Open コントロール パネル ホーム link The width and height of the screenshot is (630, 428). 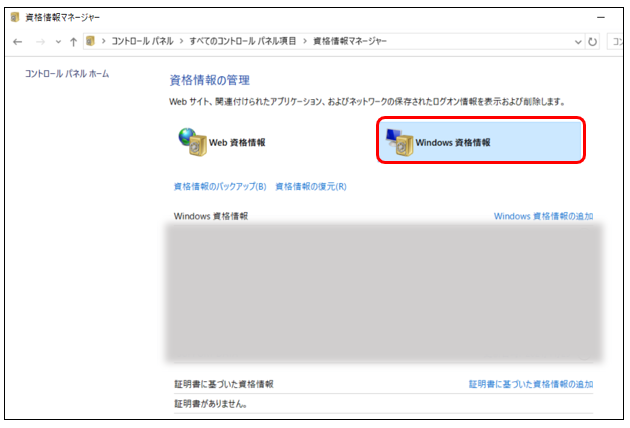(67, 74)
